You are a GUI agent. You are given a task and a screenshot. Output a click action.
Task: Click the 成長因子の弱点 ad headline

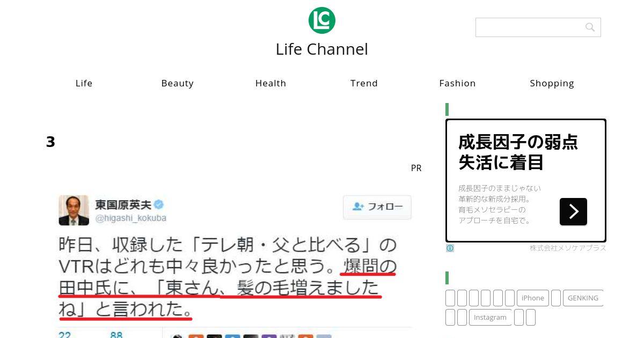(x=518, y=142)
